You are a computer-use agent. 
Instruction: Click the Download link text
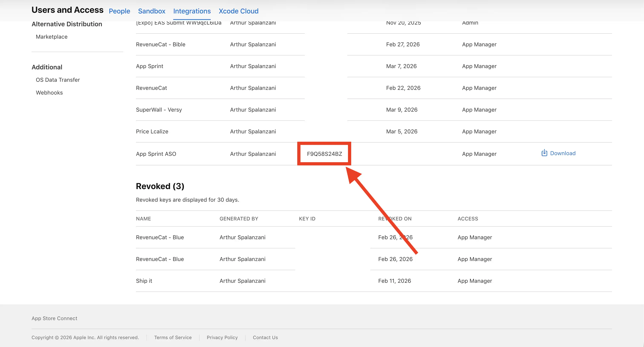point(563,153)
